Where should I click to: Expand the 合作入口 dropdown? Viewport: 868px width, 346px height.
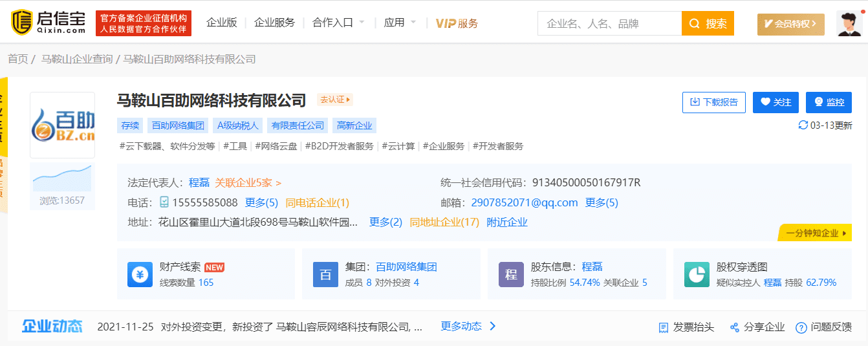339,23
